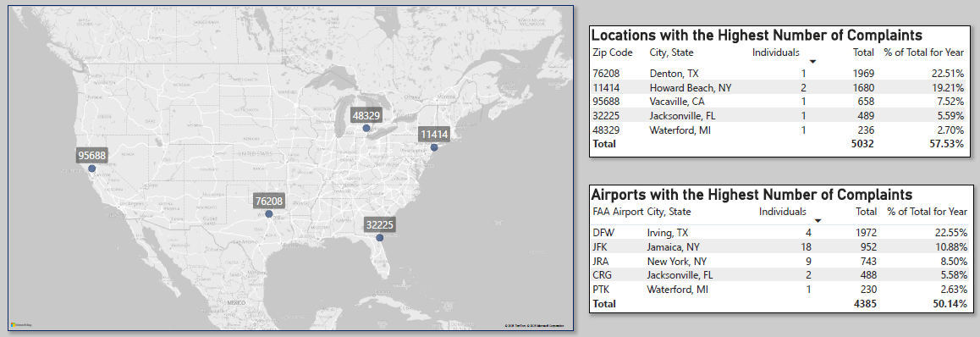
Task: Select the PTK airport row code
Action: 602,290
